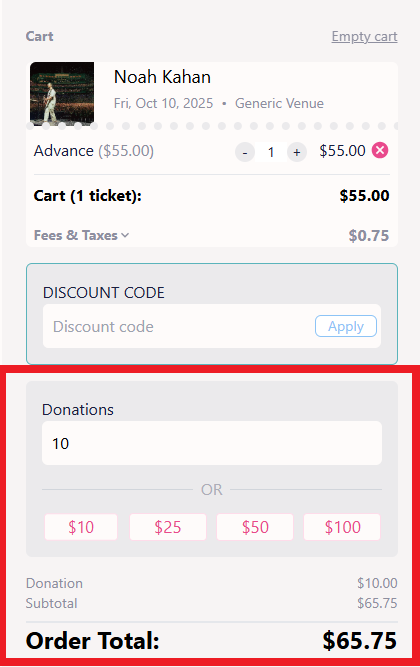Select the $25 donation preset
The width and height of the screenshot is (420, 667).
[x=168, y=527]
